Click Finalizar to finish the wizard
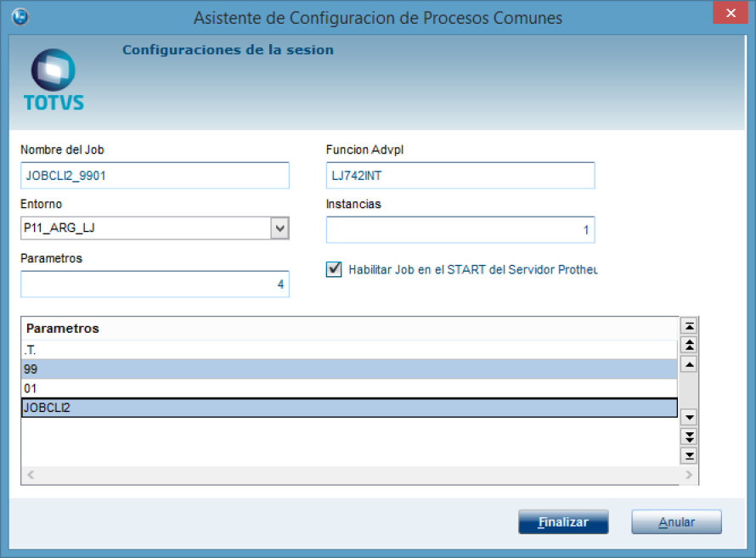 (x=563, y=522)
